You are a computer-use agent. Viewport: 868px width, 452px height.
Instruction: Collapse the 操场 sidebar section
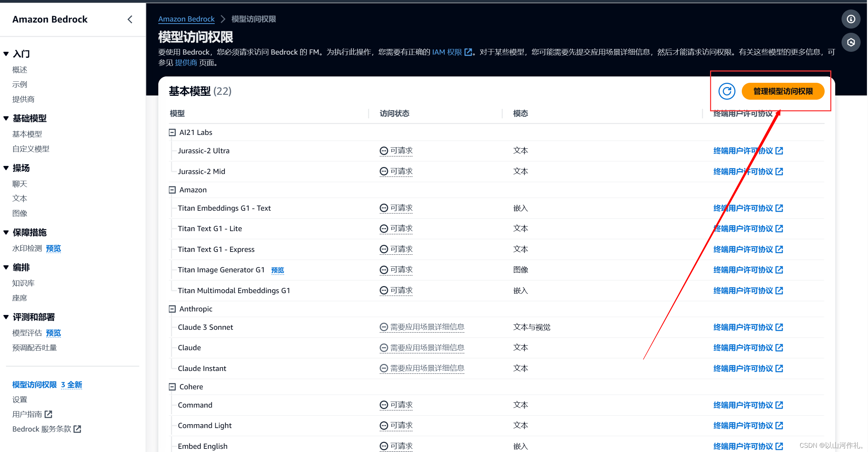coord(6,168)
